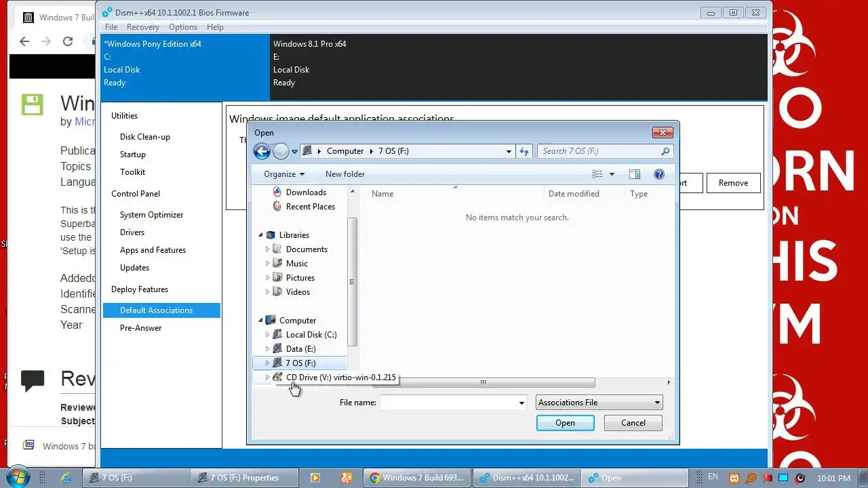Select Default Associations in Dism++ sidebar
The width and height of the screenshot is (868, 488).
pyautogui.click(x=161, y=310)
